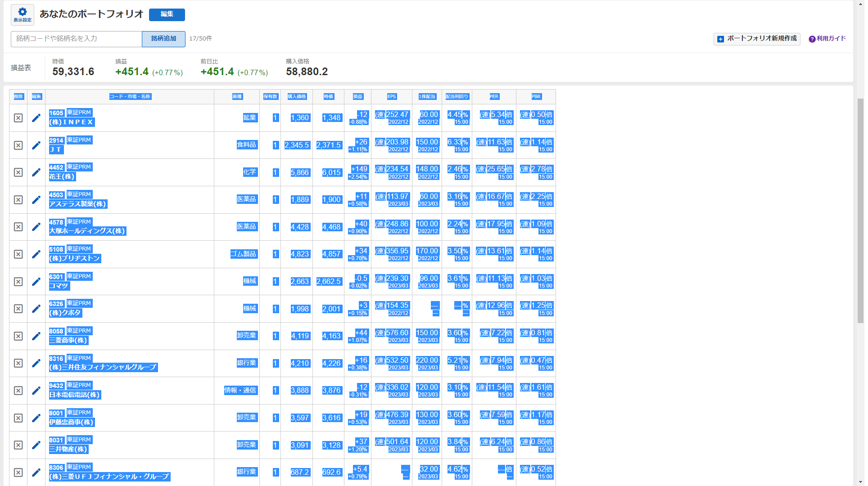Screen dimensions: 868x486
Task: Click the stock code input field
Action: pos(77,39)
